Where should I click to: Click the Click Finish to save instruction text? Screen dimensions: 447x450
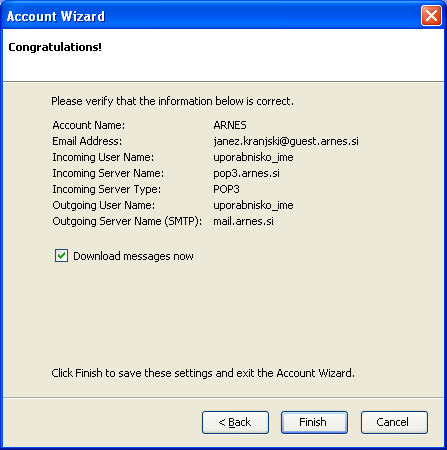click(x=203, y=373)
